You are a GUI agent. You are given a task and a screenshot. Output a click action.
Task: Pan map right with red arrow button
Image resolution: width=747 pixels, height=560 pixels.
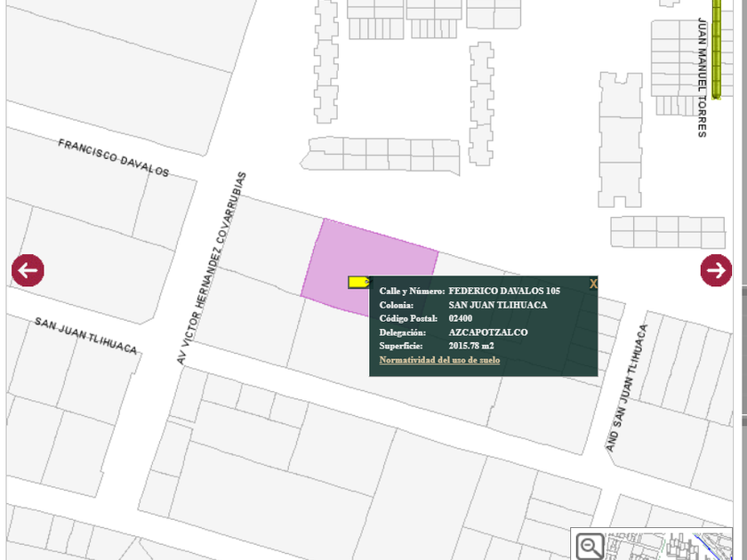click(x=716, y=270)
